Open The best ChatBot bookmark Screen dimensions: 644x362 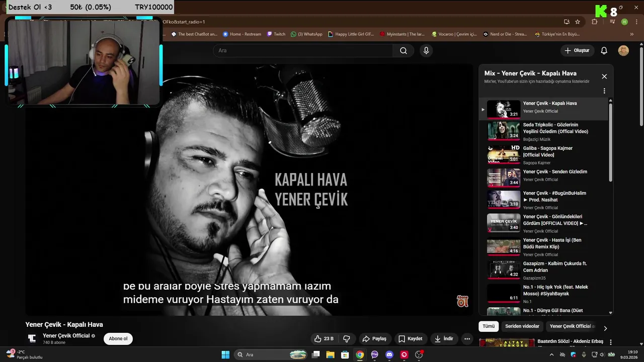click(x=194, y=34)
